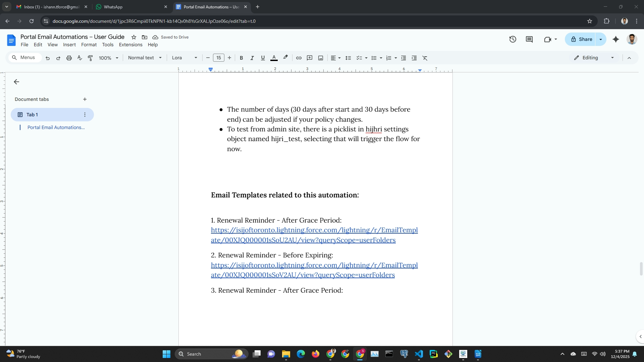Toggle bold formatting
Screen dimensions: 644x362
point(241,58)
